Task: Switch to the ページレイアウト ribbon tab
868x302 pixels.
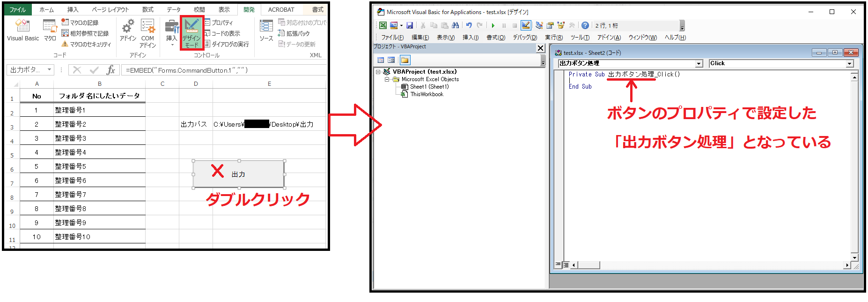Action: pos(110,9)
